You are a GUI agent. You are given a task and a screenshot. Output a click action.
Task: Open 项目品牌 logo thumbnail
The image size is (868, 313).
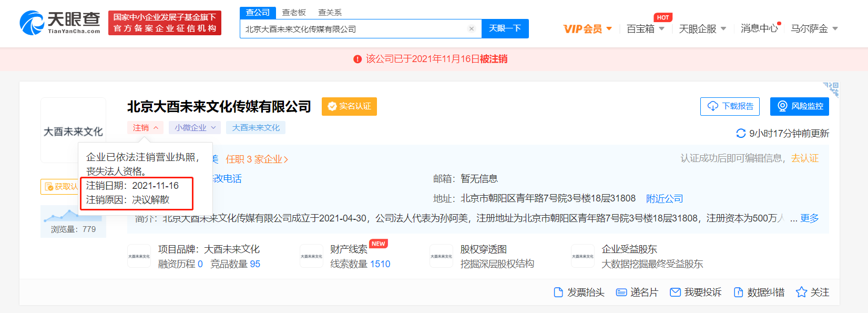[x=139, y=256]
